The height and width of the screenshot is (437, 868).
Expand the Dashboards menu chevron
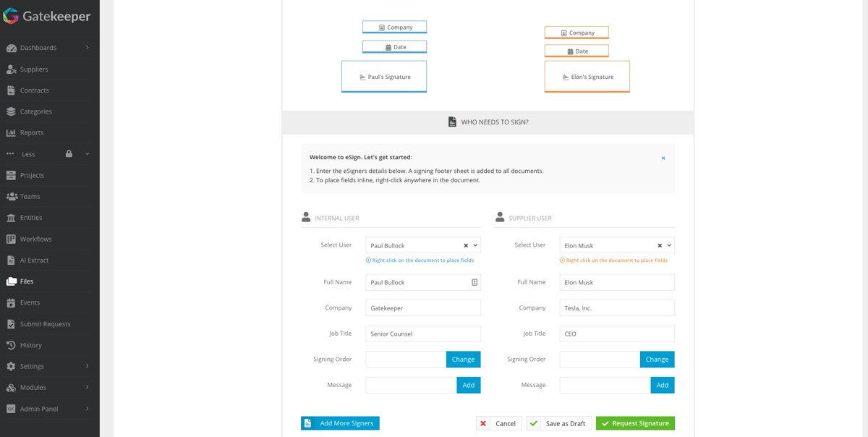click(x=88, y=48)
